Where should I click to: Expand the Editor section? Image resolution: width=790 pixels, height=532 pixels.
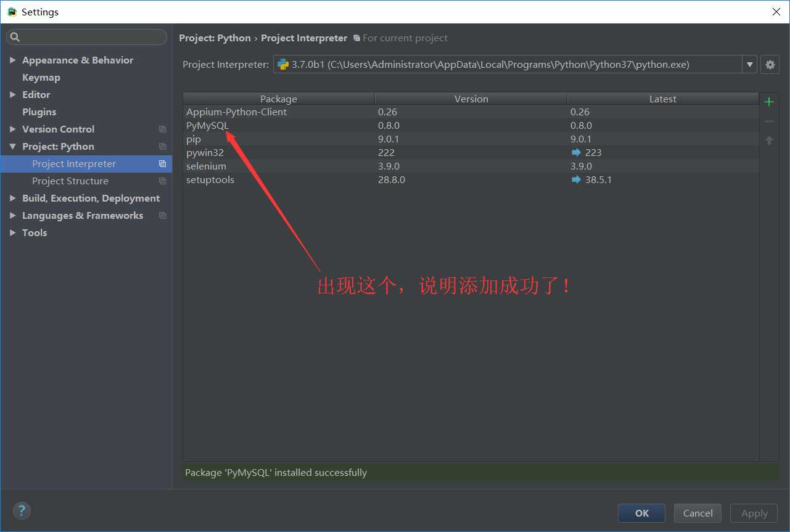pyautogui.click(x=12, y=95)
